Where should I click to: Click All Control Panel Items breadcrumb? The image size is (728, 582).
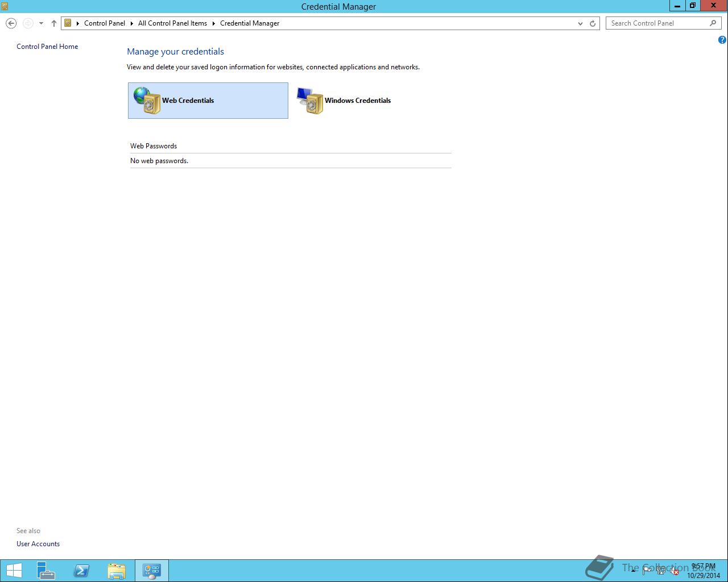[172, 23]
